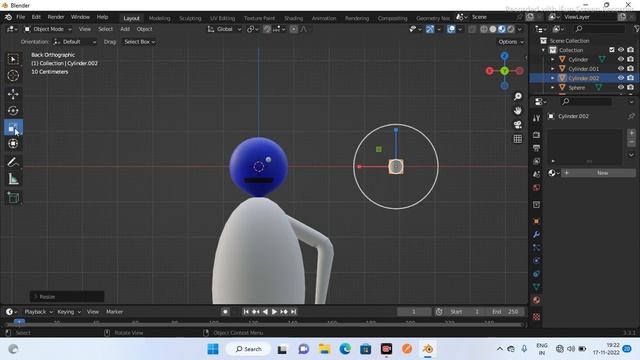
Task: Select the Add Cube tool
Action: point(13,198)
